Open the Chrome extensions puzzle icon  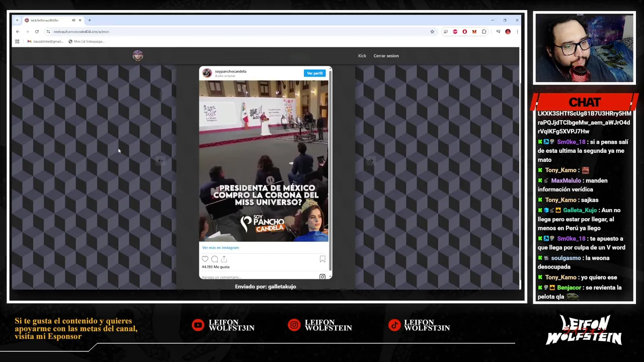coord(484,32)
